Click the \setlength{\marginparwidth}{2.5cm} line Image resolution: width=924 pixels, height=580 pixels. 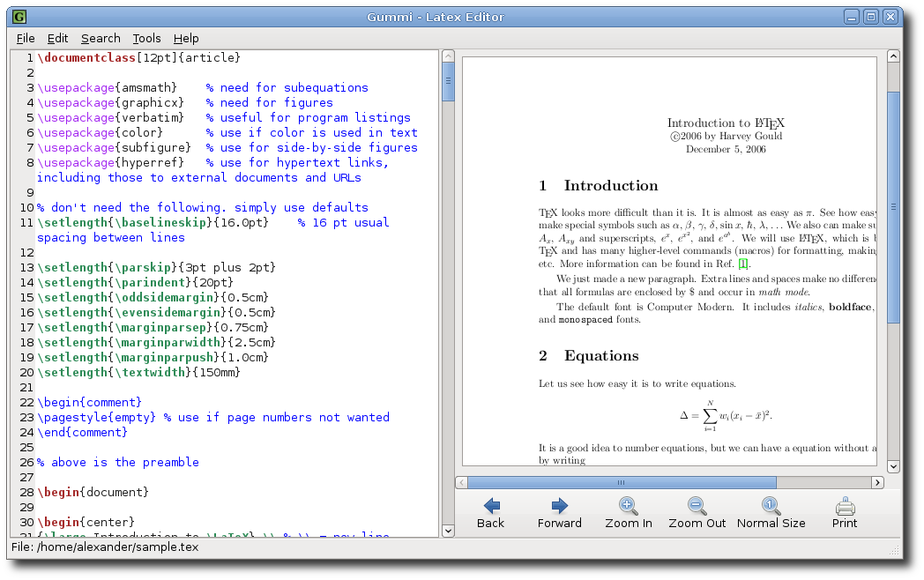(157, 343)
